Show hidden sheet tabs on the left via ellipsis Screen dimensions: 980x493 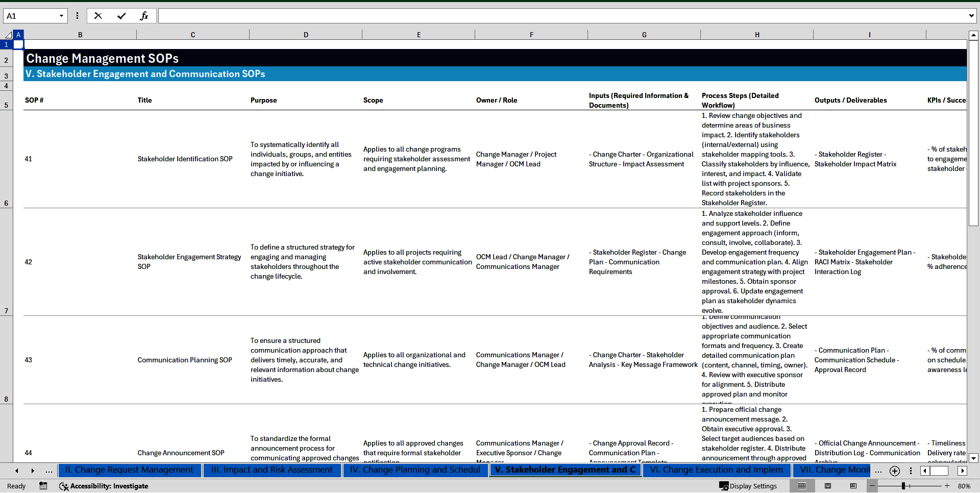click(x=49, y=471)
